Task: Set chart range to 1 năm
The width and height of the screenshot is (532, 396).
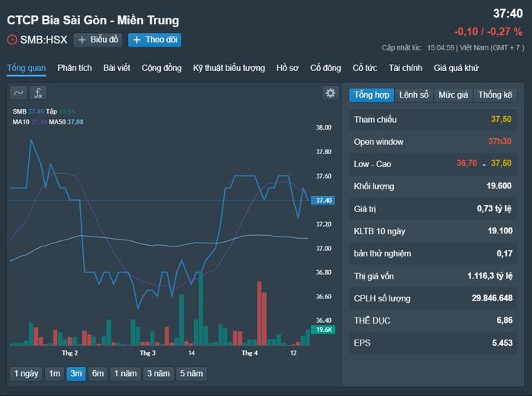Action: pos(125,374)
